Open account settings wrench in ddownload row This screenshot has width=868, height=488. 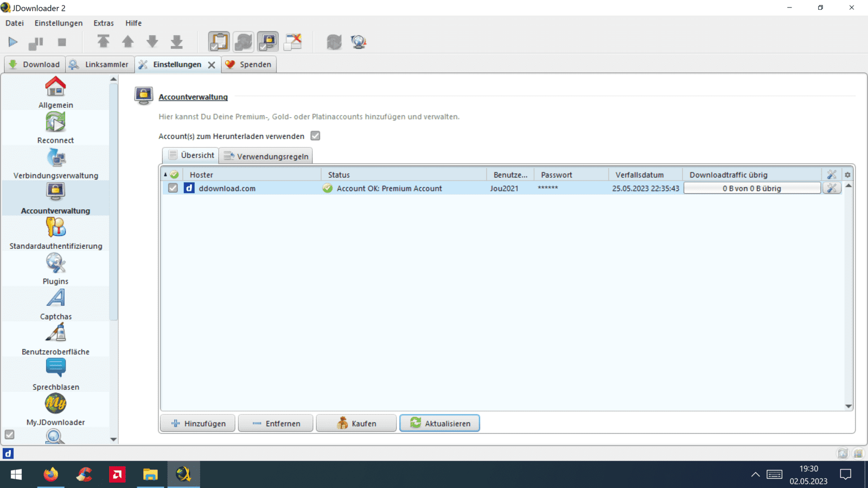pyautogui.click(x=832, y=188)
